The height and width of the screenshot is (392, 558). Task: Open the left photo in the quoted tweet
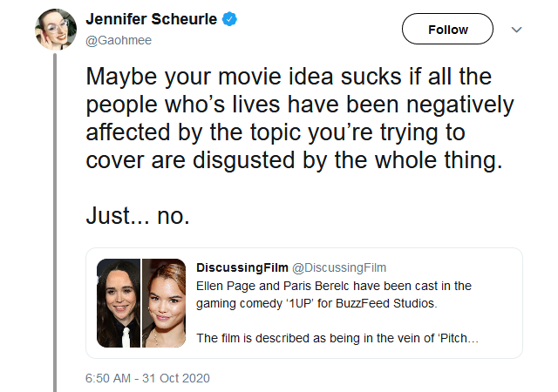pyautogui.click(x=118, y=302)
